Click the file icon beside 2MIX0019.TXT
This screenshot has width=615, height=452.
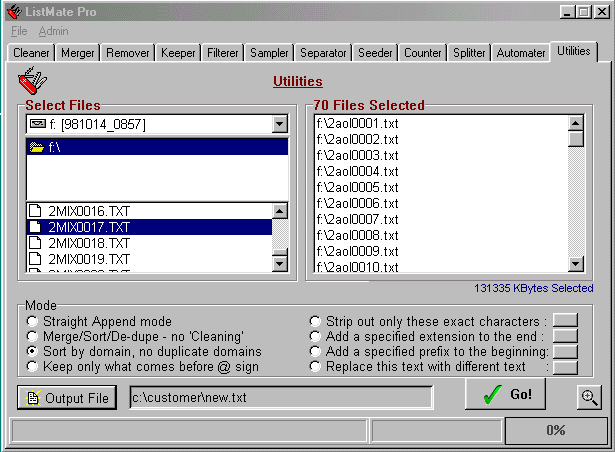tap(35, 259)
